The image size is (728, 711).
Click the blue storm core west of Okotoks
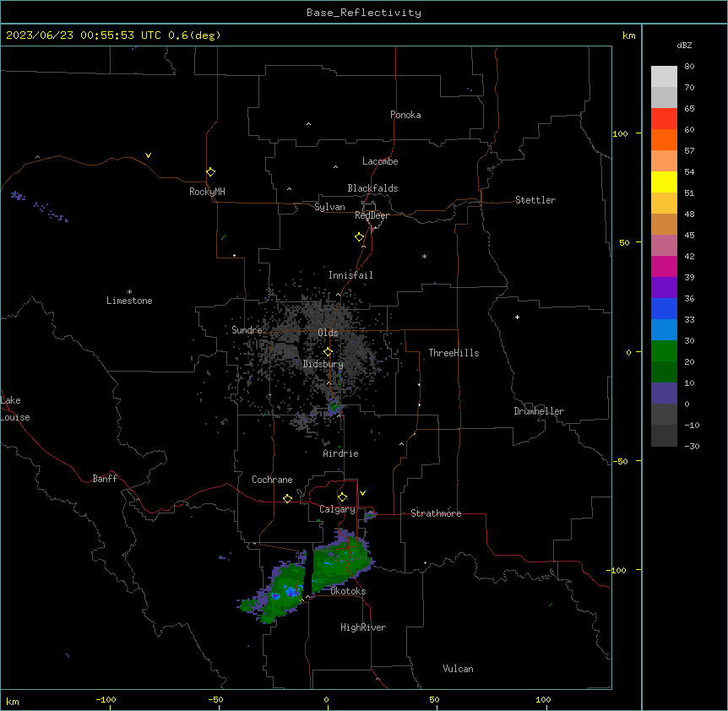pos(291,591)
